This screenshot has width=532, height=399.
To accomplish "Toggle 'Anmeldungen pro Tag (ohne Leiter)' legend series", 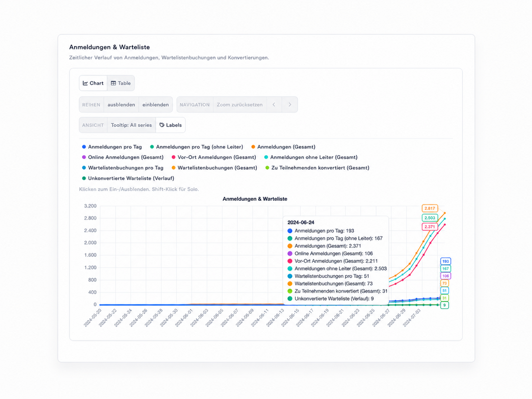I will (197, 147).
